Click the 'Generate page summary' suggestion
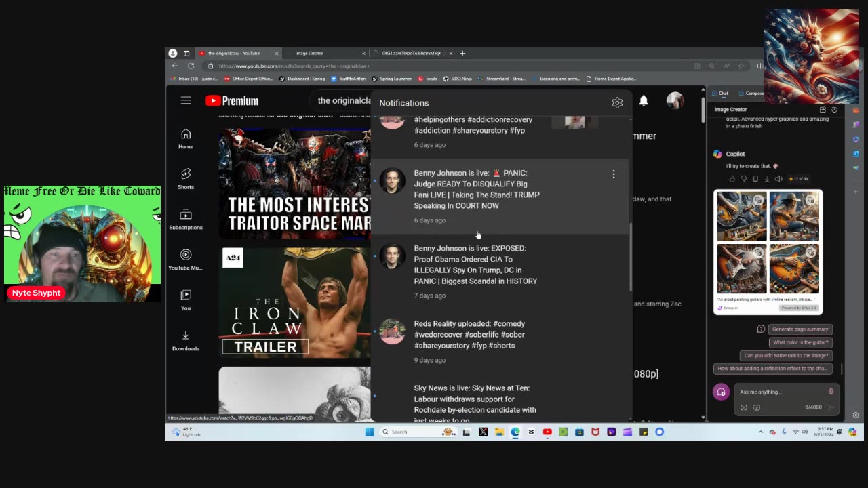Screen dimensions: 868x488 tap(800, 329)
